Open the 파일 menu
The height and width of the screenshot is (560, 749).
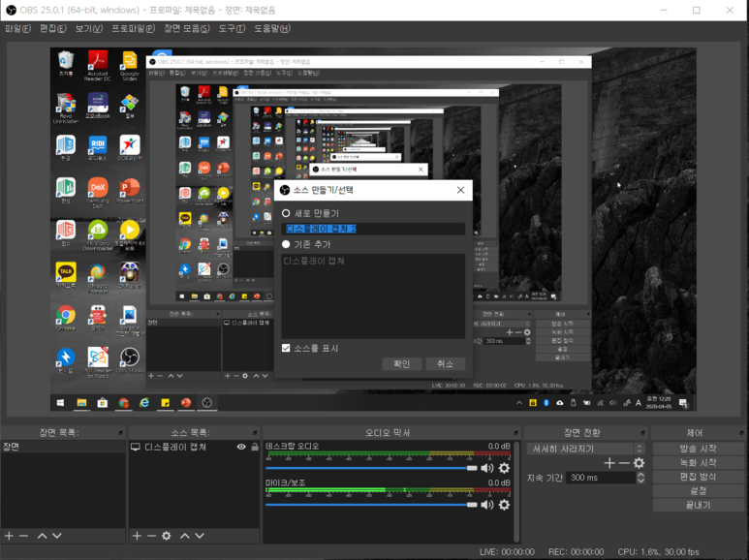[17, 29]
